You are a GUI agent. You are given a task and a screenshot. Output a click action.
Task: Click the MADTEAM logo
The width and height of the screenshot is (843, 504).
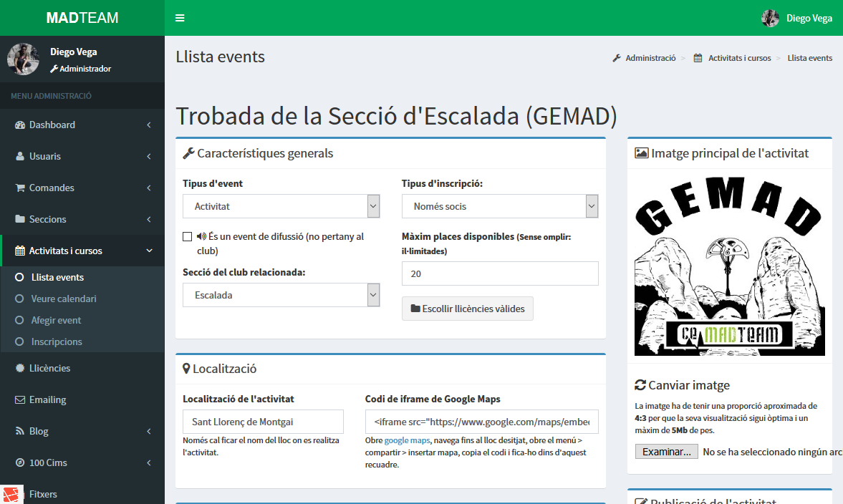tap(82, 18)
